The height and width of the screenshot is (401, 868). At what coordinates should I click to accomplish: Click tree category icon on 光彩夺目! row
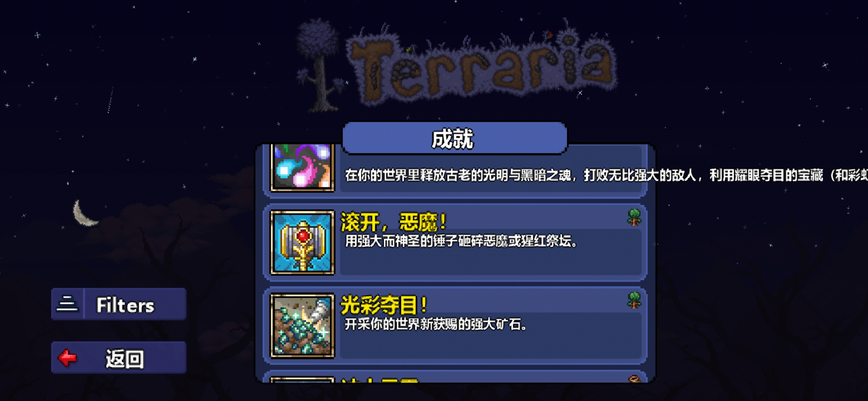(634, 300)
